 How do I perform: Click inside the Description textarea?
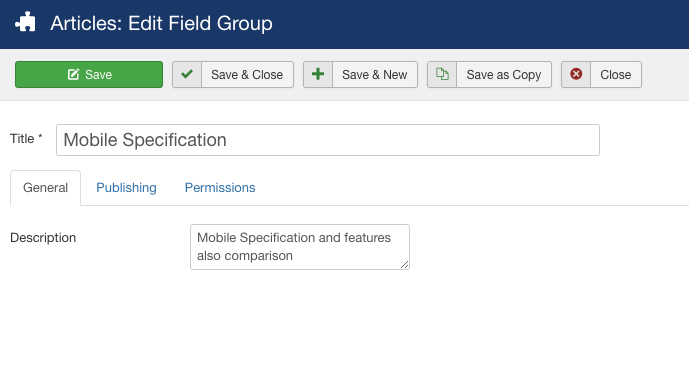click(300, 247)
